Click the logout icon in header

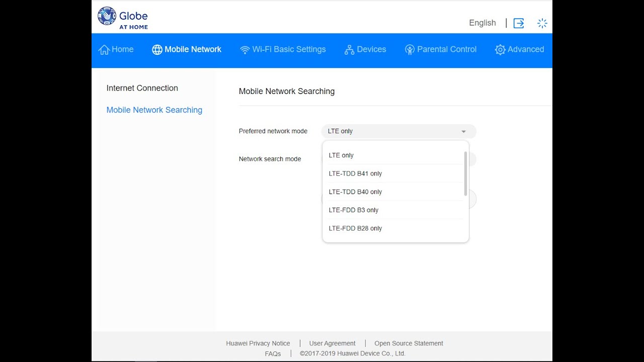519,23
